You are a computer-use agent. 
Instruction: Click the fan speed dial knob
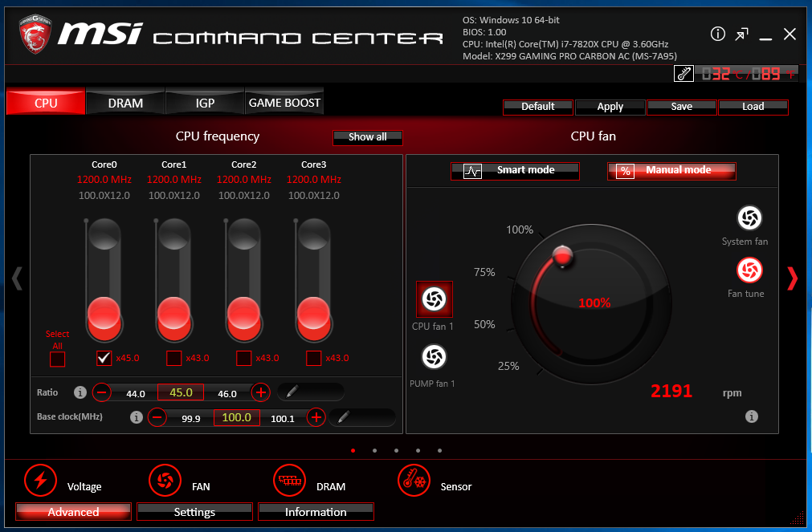click(562, 256)
